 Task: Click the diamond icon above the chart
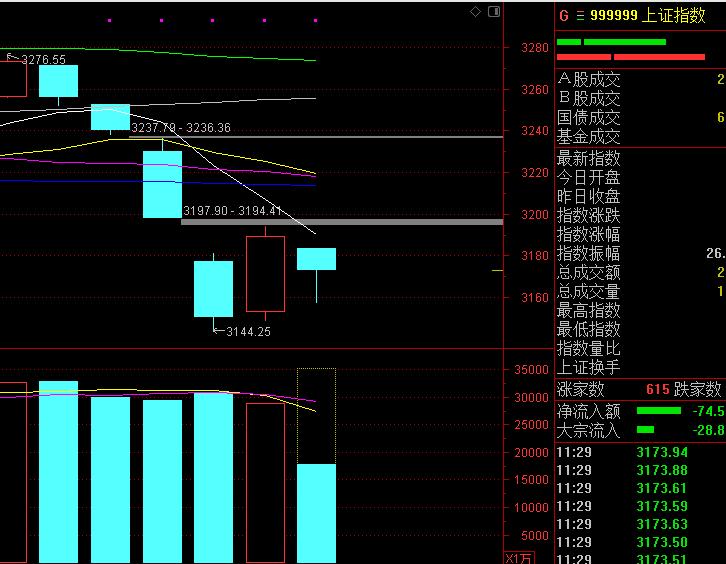point(476,12)
